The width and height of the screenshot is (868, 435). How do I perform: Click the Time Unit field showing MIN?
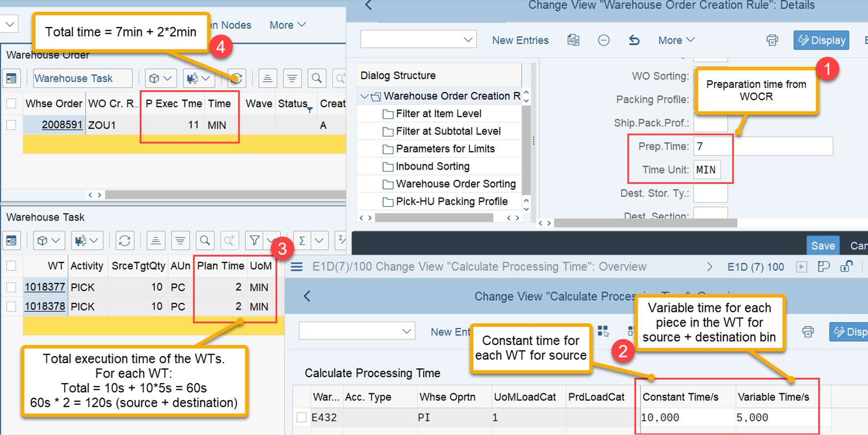(x=707, y=170)
